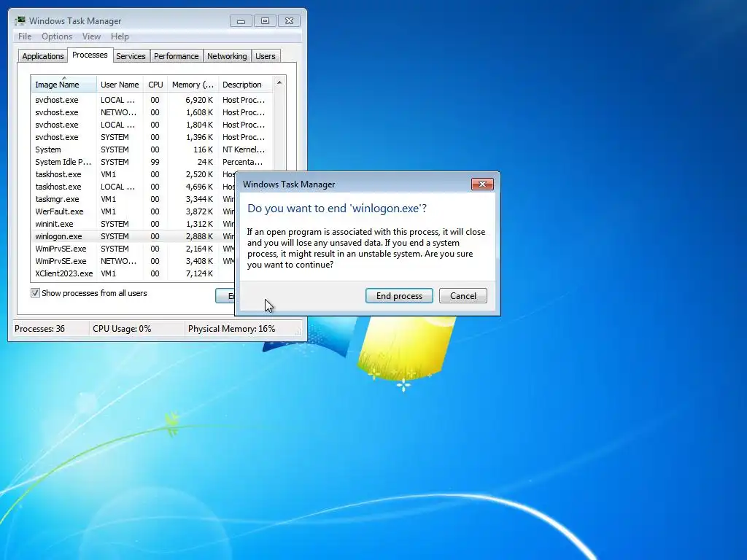This screenshot has width=747, height=560.
Task: Select the 1,396 K svchost.exe row
Action: pos(152,137)
